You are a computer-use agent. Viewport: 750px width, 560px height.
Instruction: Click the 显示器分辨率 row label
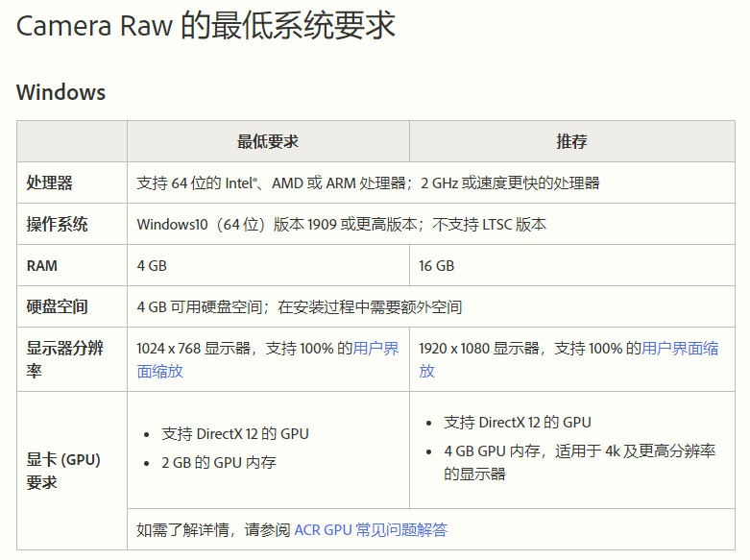click(x=64, y=359)
